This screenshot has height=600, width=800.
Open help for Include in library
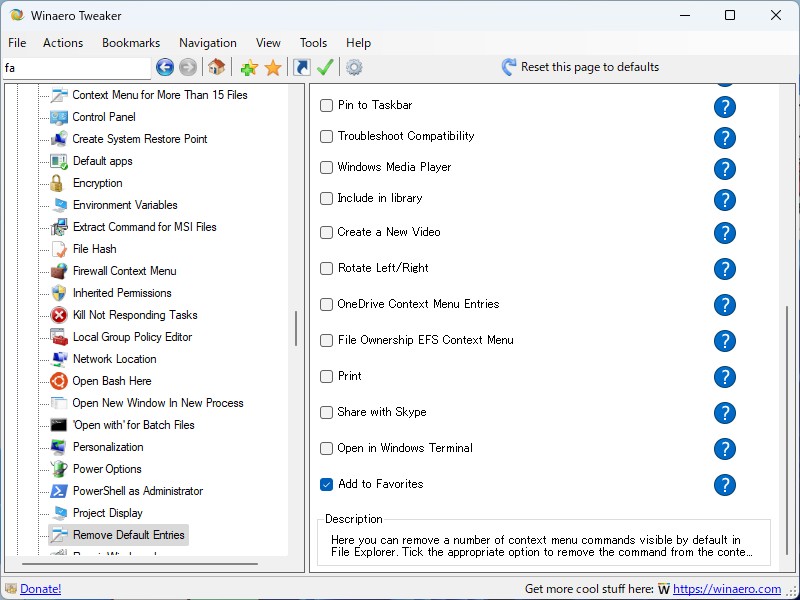(x=724, y=200)
